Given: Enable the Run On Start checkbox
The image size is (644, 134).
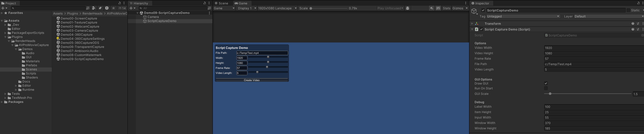Looking at the screenshot, I should click(546, 88).
